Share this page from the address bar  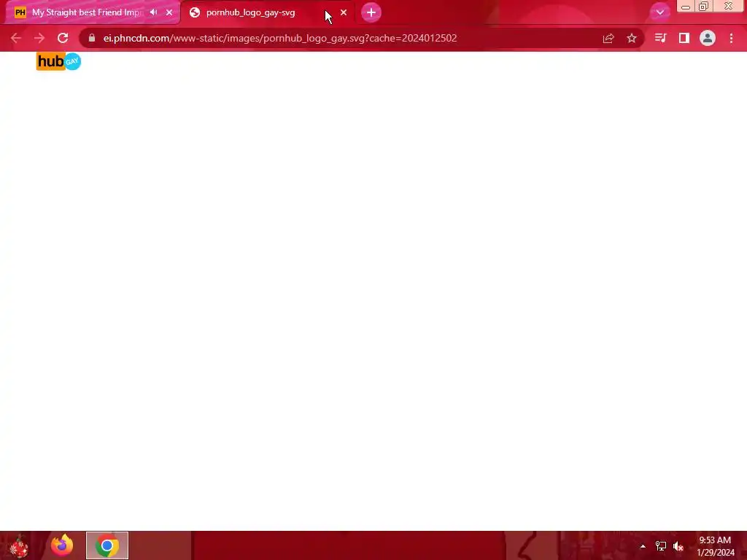[608, 38]
